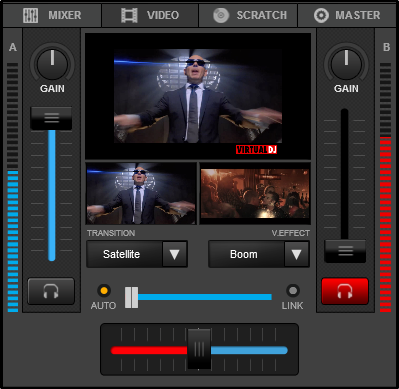Click the master gear icon
Image resolution: width=399 pixels, height=389 pixels.
click(321, 15)
